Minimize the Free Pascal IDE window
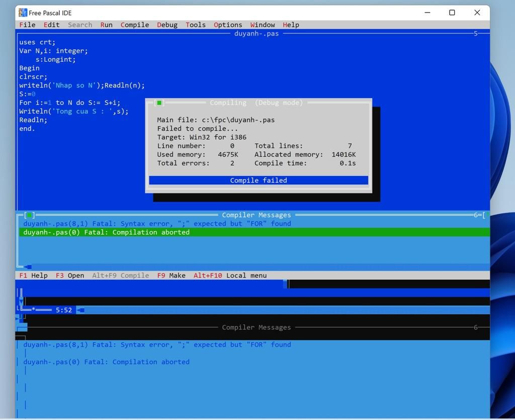The image size is (515, 420). click(427, 13)
